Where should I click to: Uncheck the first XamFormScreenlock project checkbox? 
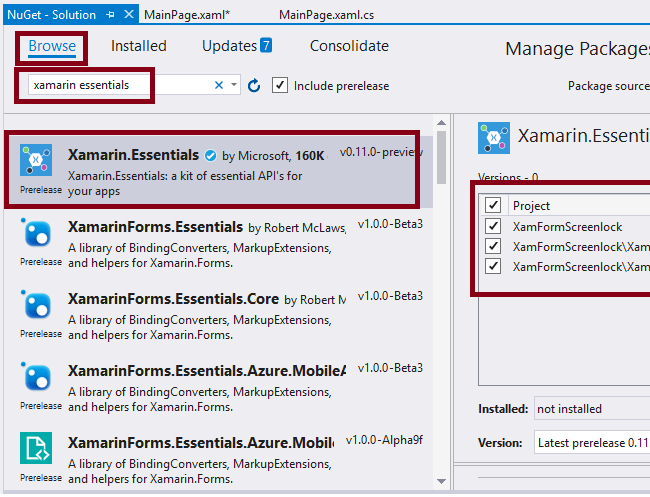(x=492, y=227)
